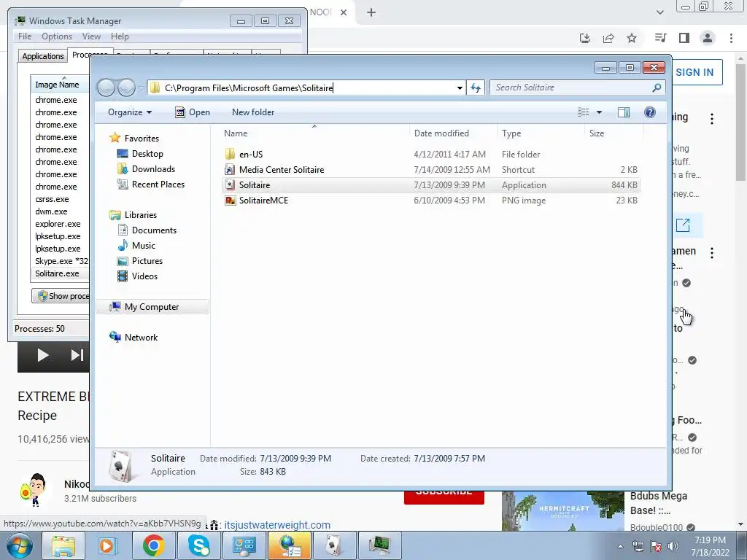Select explorer.exe process in Task Manager
The height and width of the screenshot is (560, 747).
click(58, 224)
